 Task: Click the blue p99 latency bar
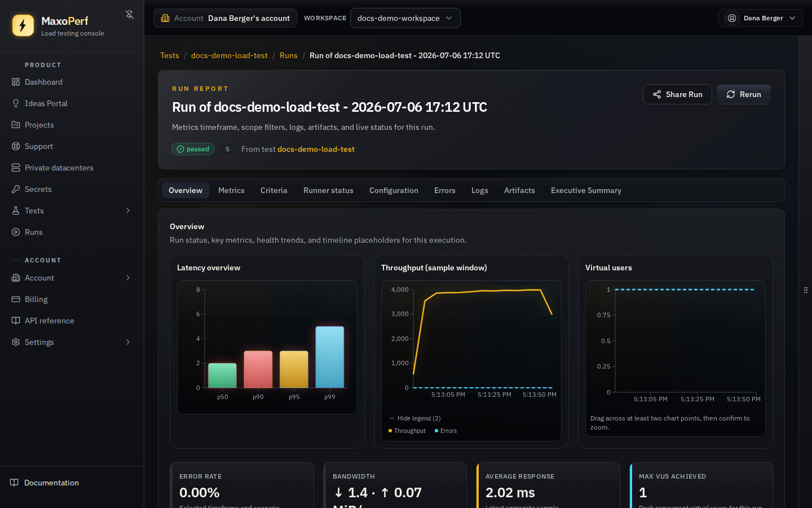click(330, 357)
